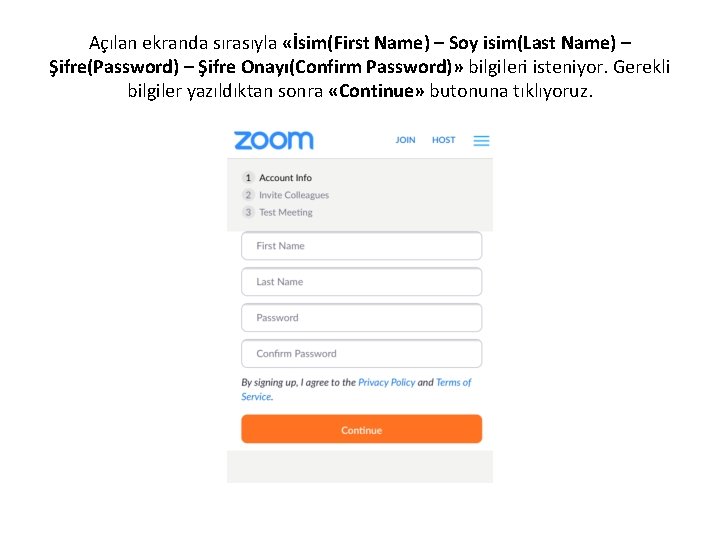The width and height of the screenshot is (720, 540).
Task: Click the "By signing up, I agree" text
Action: (298, 382)
